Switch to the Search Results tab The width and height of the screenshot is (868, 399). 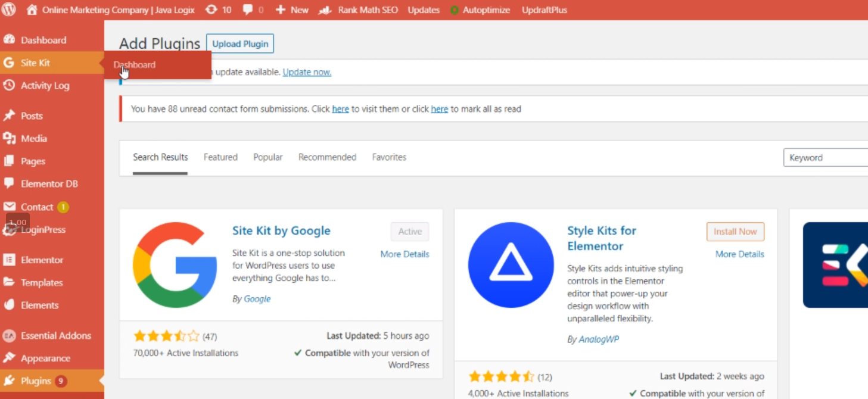pyautogui.click(x=160, y=157)
